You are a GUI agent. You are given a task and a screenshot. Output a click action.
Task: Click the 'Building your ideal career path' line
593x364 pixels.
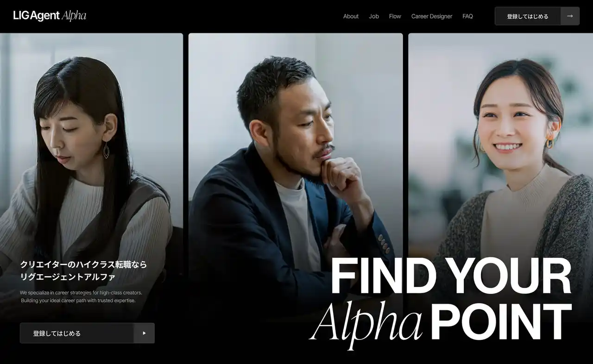pyautogui.click(x=78, y=301)
